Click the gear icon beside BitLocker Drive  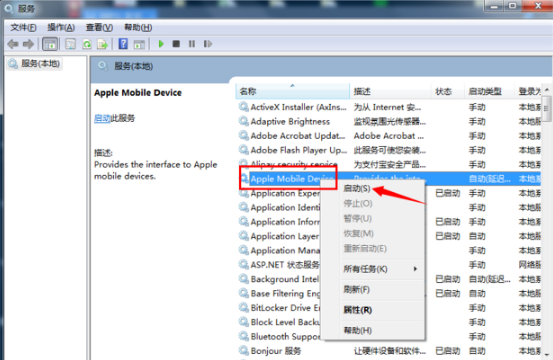[243, 307]
